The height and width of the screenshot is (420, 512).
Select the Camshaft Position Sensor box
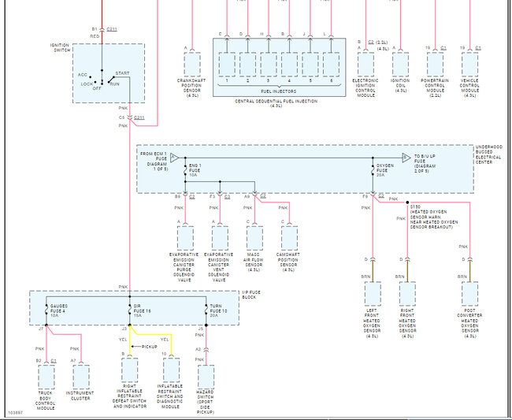click(289, 238)
